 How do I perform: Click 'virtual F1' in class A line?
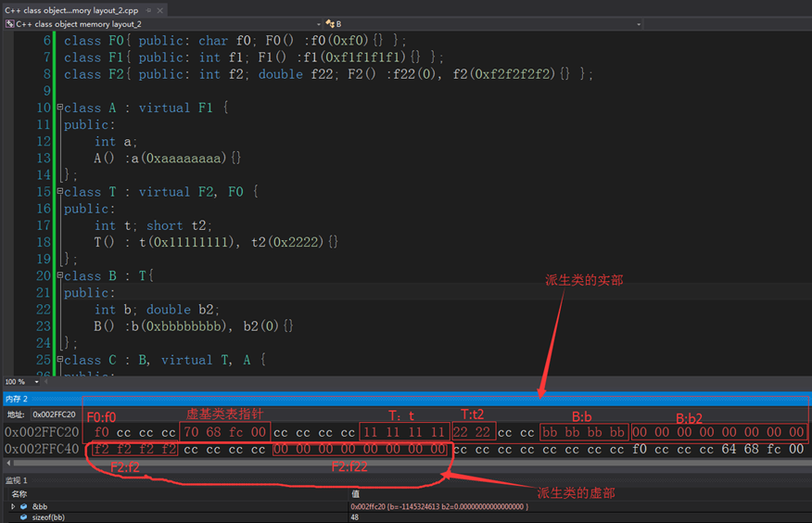175,108
